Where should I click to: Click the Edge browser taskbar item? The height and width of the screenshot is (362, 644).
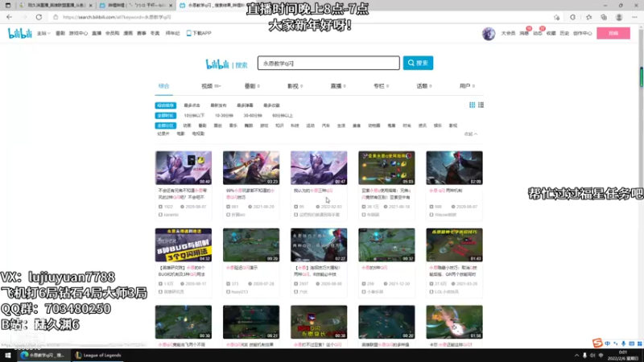pos(43,356)
